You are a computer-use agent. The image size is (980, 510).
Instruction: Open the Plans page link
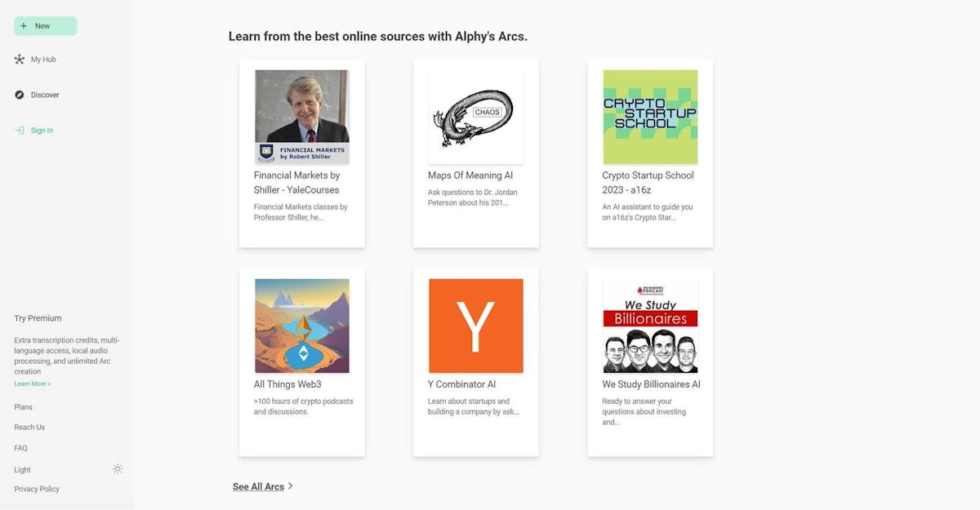(x=23, y=407)
